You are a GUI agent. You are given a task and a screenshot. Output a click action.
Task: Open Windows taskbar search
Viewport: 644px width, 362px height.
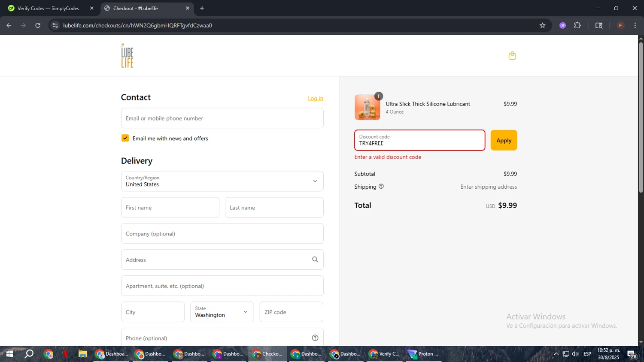(29, 354)
